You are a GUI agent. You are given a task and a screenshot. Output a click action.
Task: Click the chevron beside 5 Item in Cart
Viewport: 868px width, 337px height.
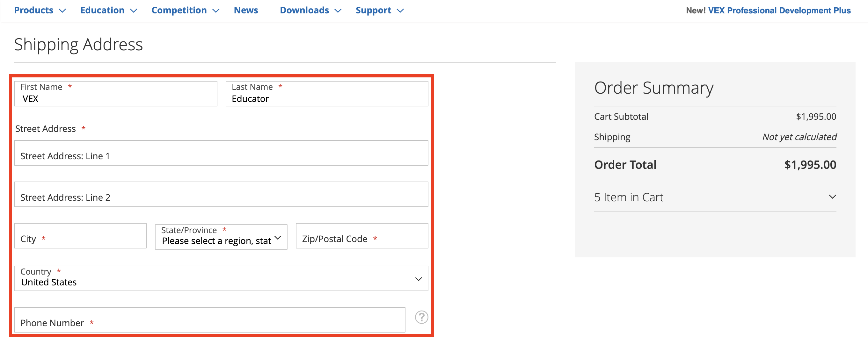[833, 197]
